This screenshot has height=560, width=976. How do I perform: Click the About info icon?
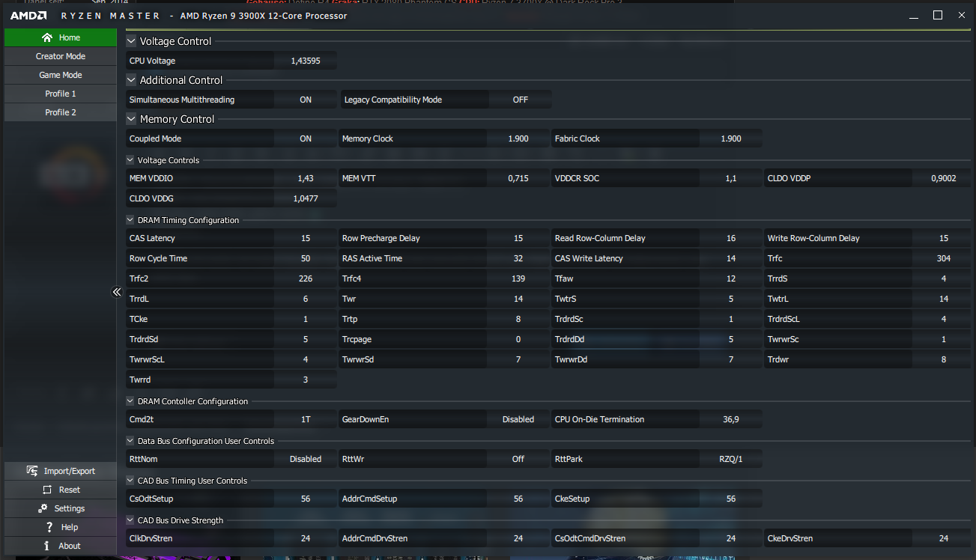(46, 546)
